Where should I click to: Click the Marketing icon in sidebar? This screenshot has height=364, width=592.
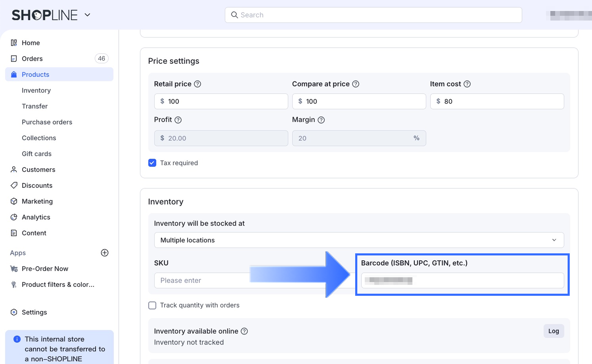(x=14, y=201)
